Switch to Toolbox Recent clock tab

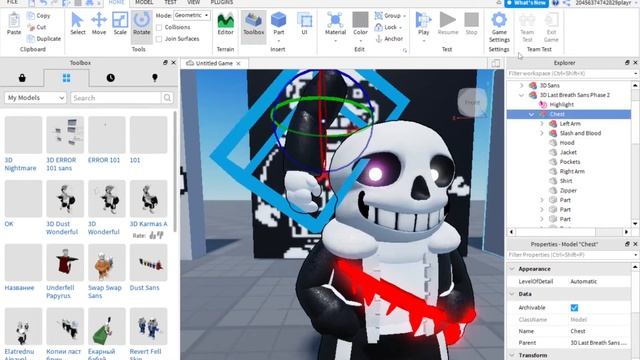pyautogui.click(x=111, y=78)
